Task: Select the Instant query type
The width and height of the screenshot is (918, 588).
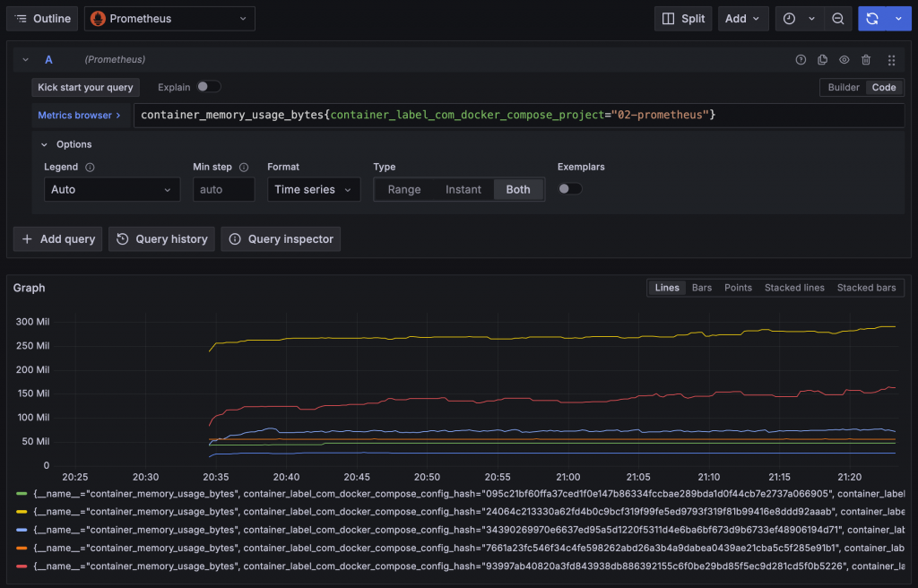Action: pos(463,189)
